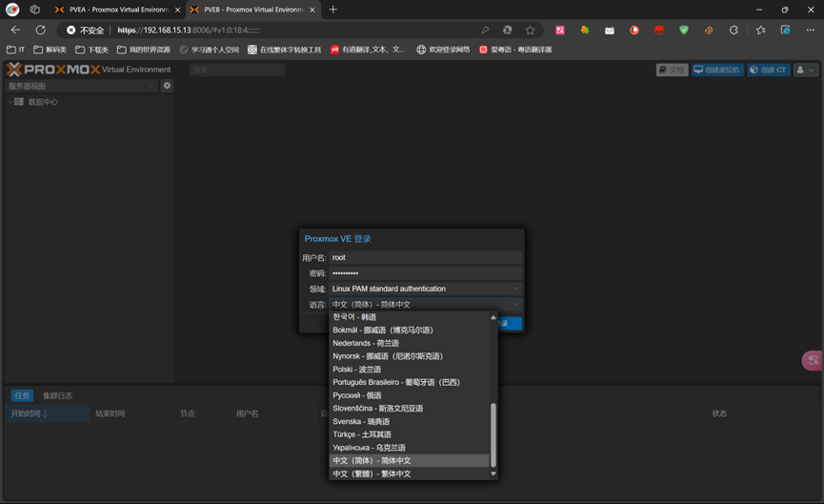This screenshot has height=504, width=824.
Task: Select Bokmål Norwegian language option
Action: click(x=409, y=330)
